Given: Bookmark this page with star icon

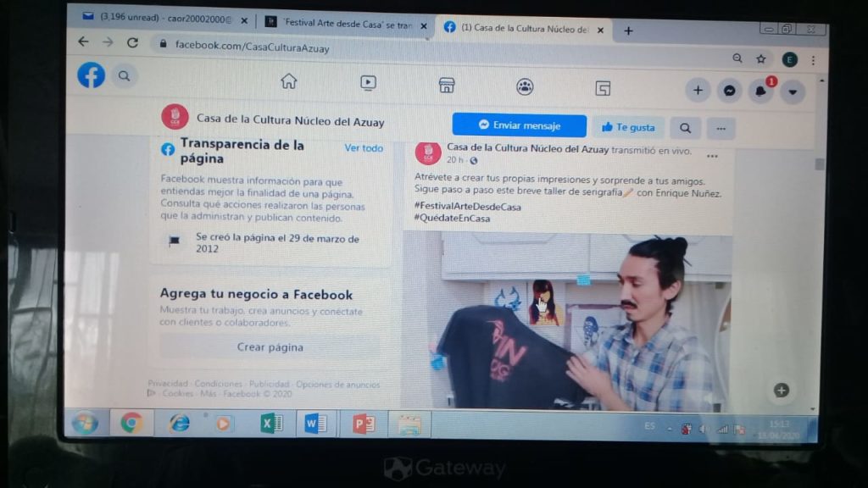Looking at the screenshot, I should (x=761, y=58).
